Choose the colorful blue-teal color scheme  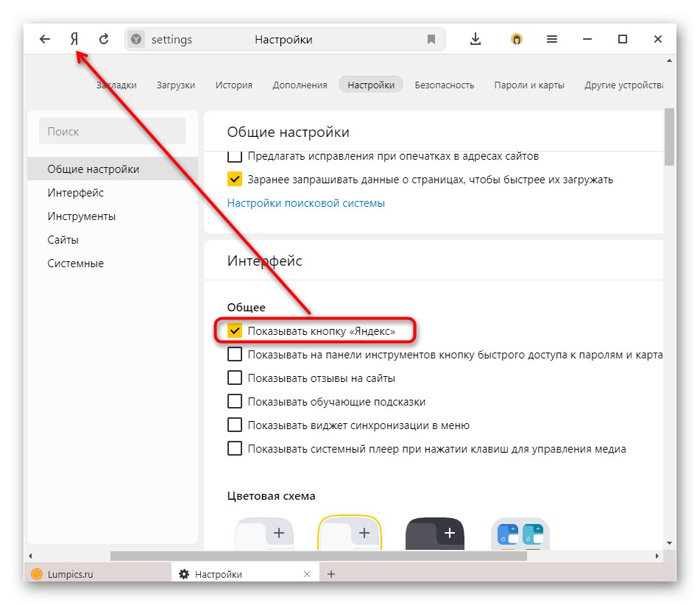[x=520, y=534]
